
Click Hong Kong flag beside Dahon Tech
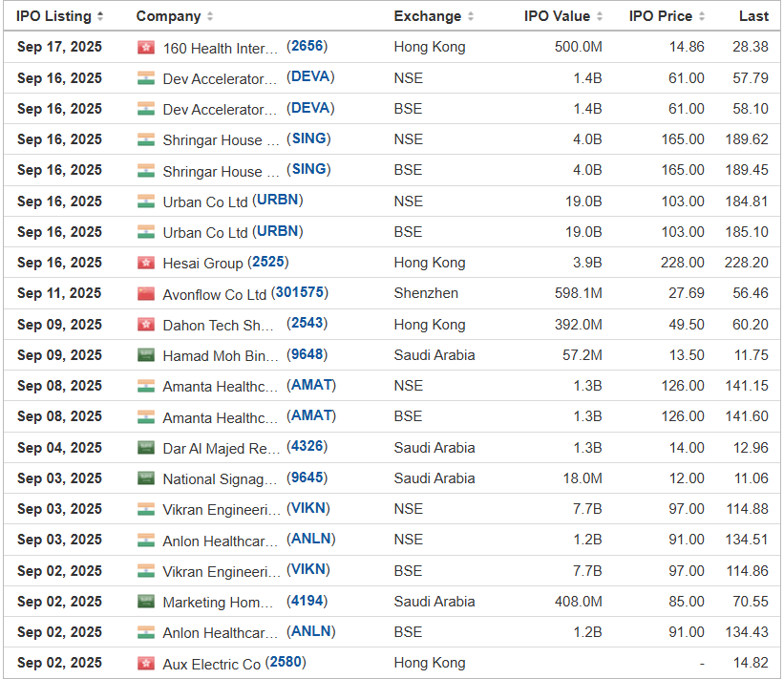[146, 325]
